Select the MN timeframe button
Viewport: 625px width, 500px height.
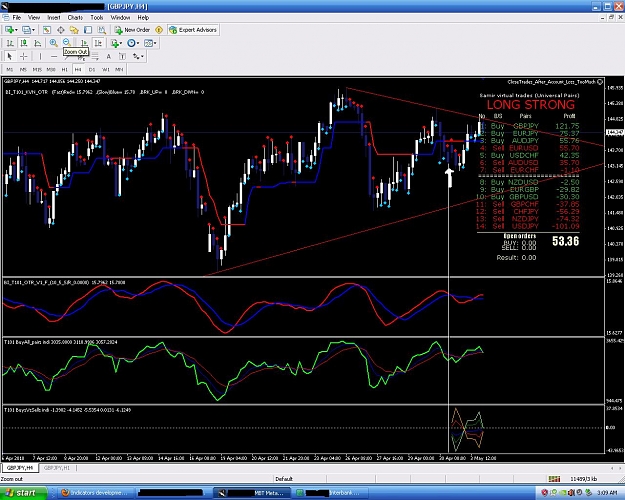[x=119, y=69]
